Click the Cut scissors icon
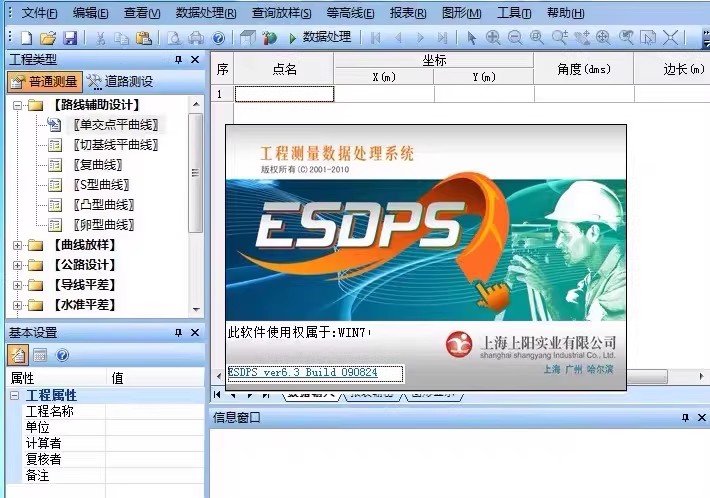This screenshot has width=710, height=498. point(101,38)
